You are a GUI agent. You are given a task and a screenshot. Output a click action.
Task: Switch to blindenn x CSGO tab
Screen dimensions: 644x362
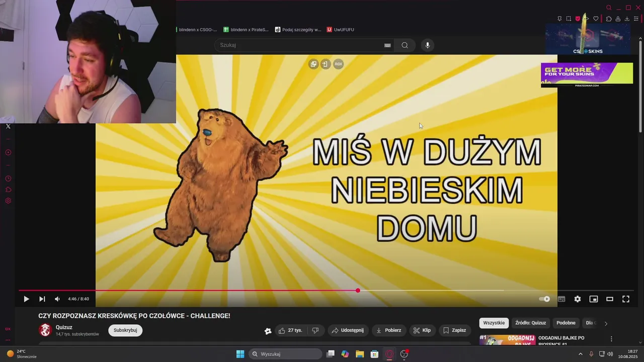click(197, 30)
